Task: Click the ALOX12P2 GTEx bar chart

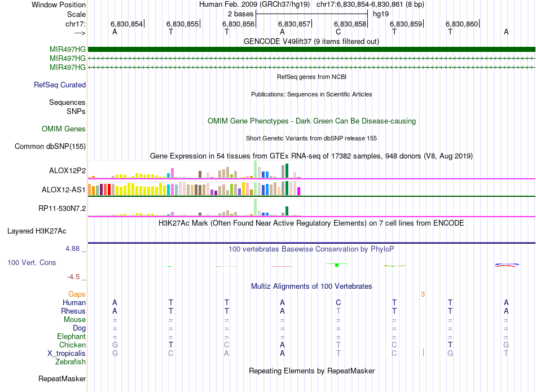Action: 194,170
